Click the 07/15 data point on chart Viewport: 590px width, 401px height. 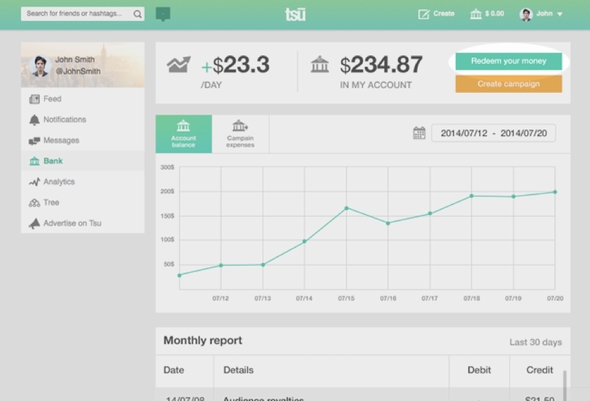tap(347, 208)
